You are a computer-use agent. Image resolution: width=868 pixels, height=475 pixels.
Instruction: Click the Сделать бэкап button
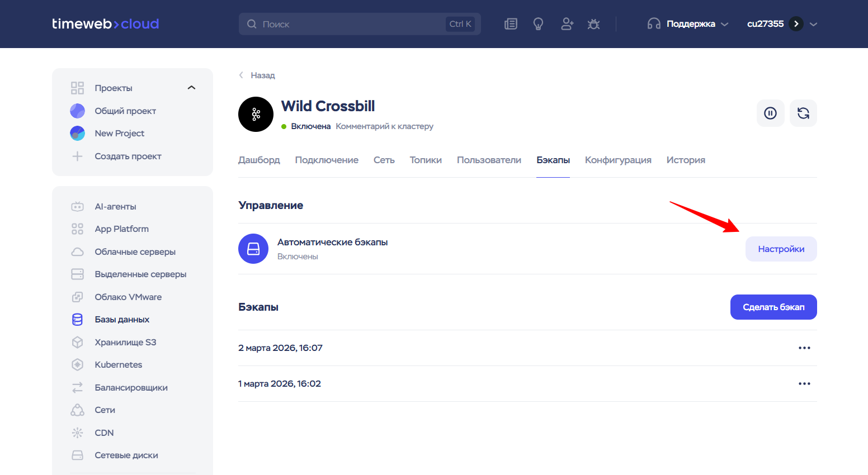click(x=773, y=307)
